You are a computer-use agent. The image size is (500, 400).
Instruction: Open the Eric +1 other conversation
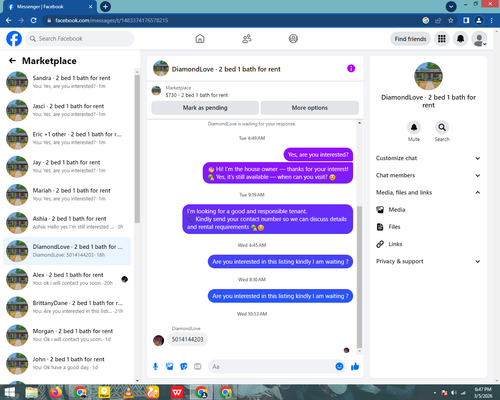(67, 138)
